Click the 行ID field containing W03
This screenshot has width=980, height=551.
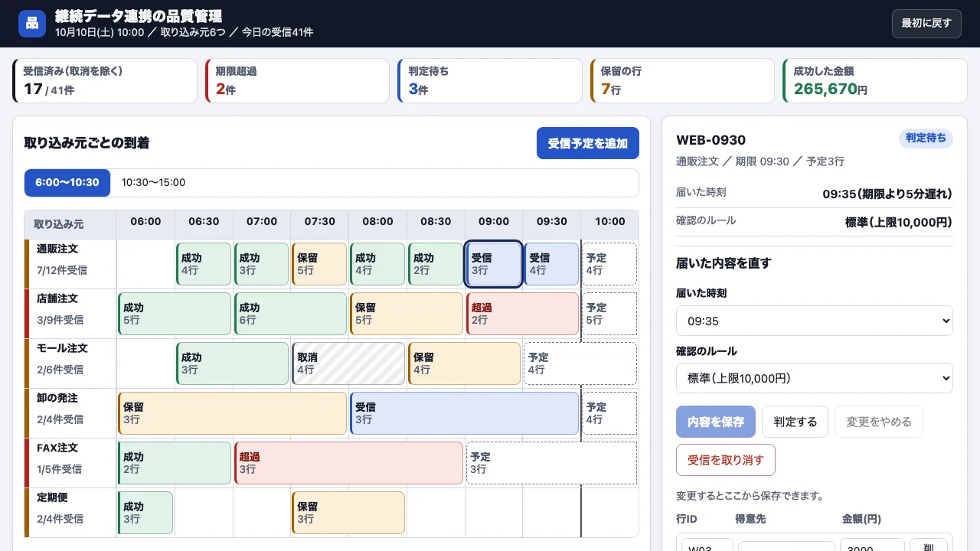pos(707,545)
